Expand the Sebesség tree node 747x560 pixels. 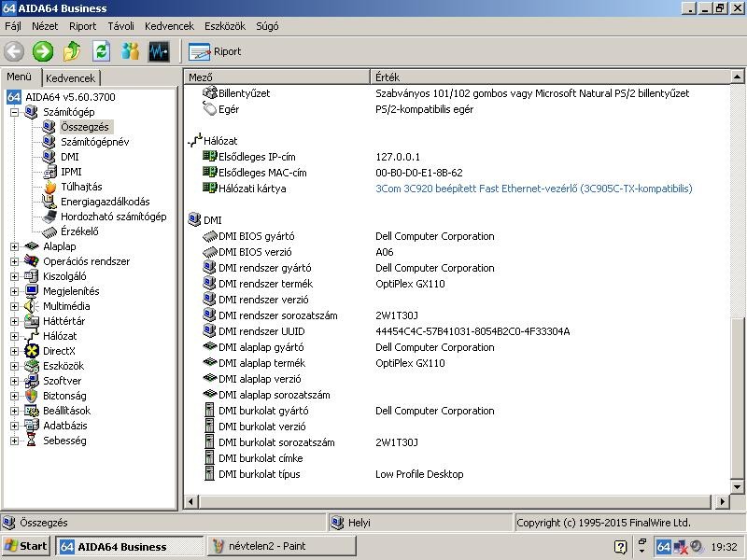14,441
